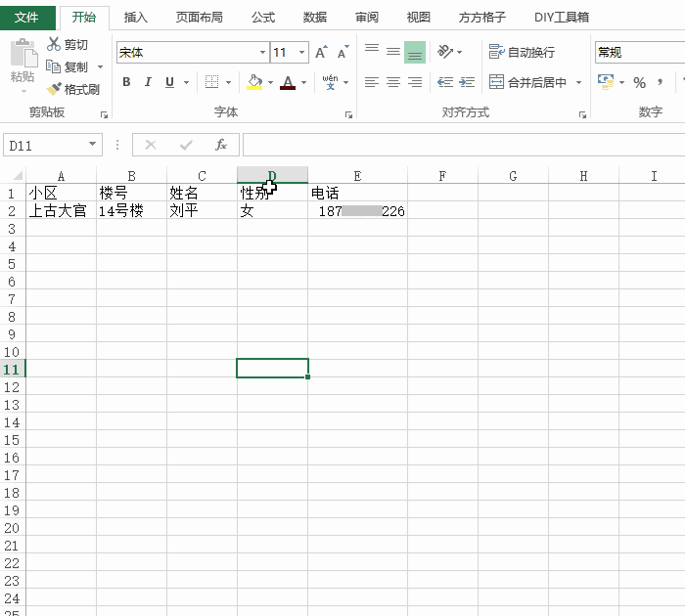
Task: Apply cell borders icon
Action: tap(212, 82)
